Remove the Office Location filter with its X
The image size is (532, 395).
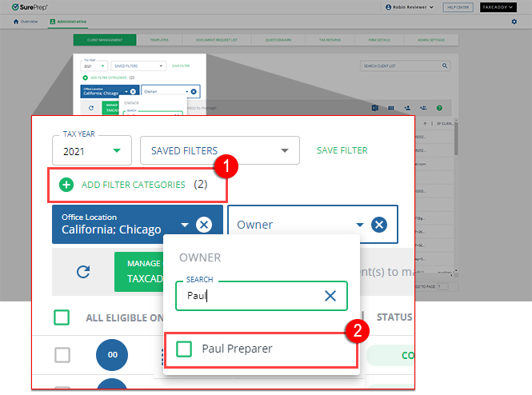click(204, 225)
